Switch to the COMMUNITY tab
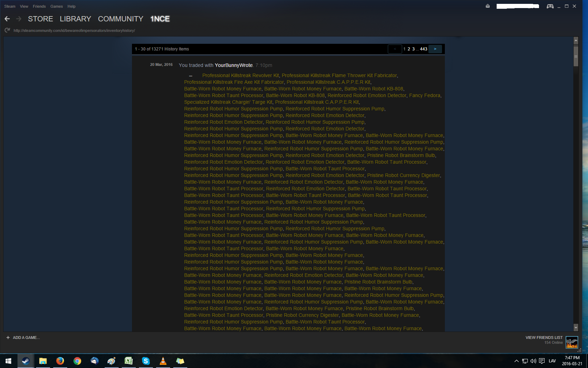This screenshot has height=368, width=588. click(120, 19)
